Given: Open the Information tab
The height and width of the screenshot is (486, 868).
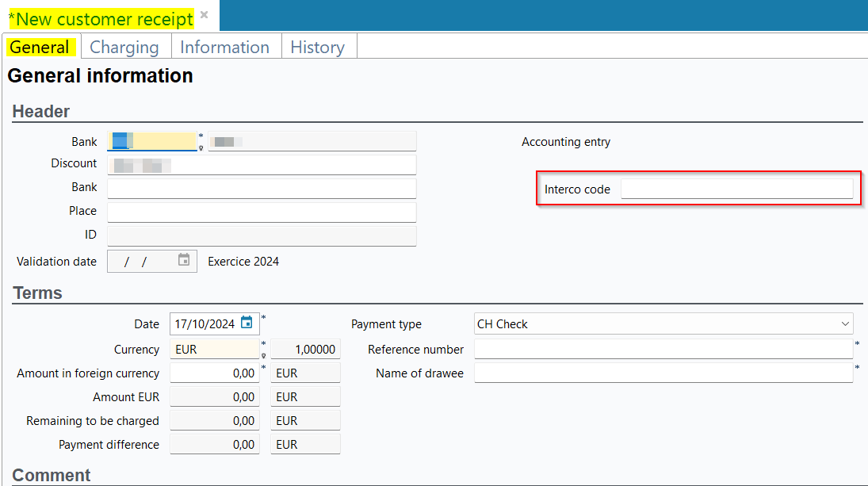Looking at the screenshot, I should 224,48.
